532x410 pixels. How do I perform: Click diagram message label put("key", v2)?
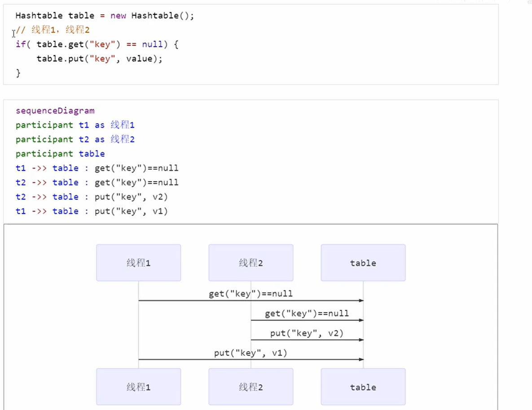[307, 333]
